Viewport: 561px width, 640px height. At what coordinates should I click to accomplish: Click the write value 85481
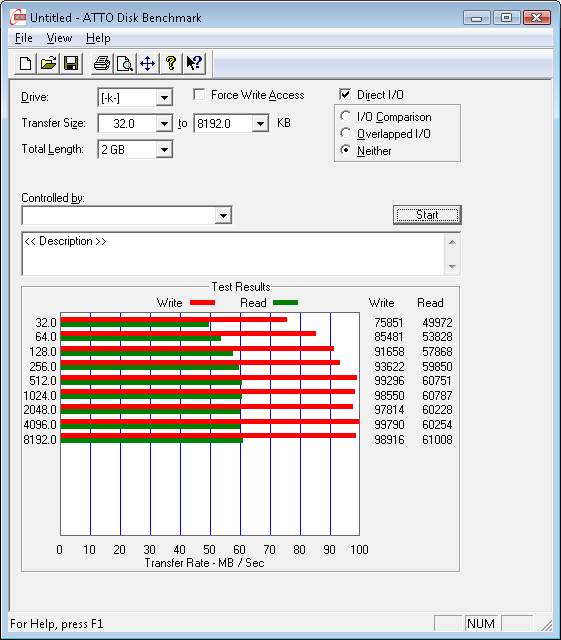point(389,337)
